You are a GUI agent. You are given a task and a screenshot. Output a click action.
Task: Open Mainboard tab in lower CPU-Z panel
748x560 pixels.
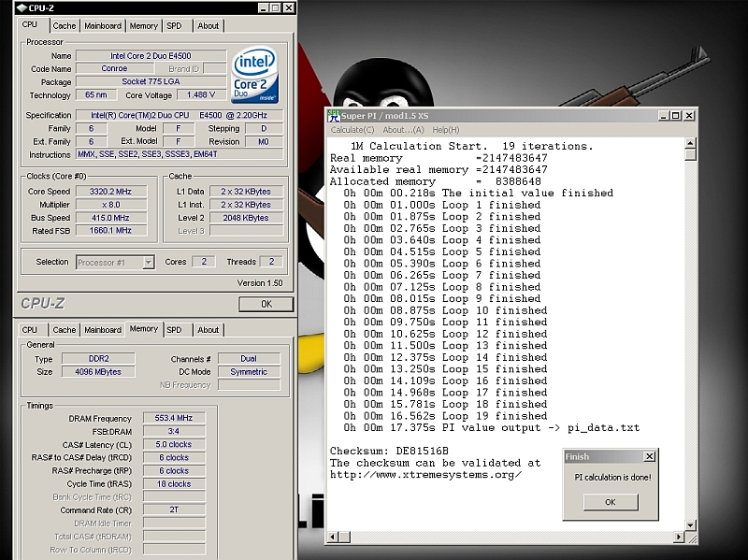103,330
